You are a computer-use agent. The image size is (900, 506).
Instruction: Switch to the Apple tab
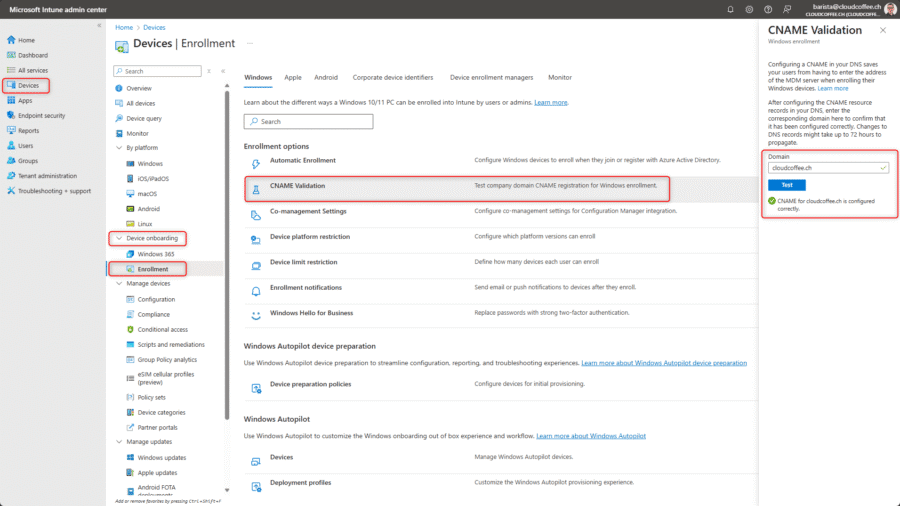293,77
